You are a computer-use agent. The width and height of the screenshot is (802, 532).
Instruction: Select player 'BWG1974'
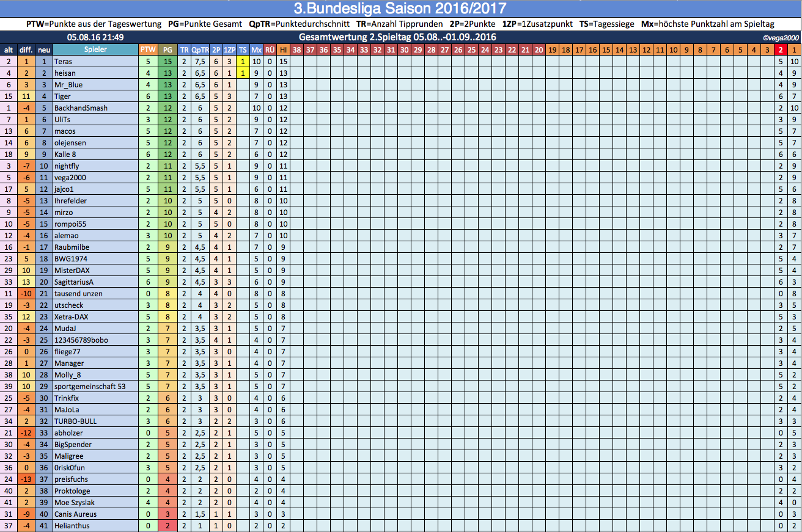point(95,259)
